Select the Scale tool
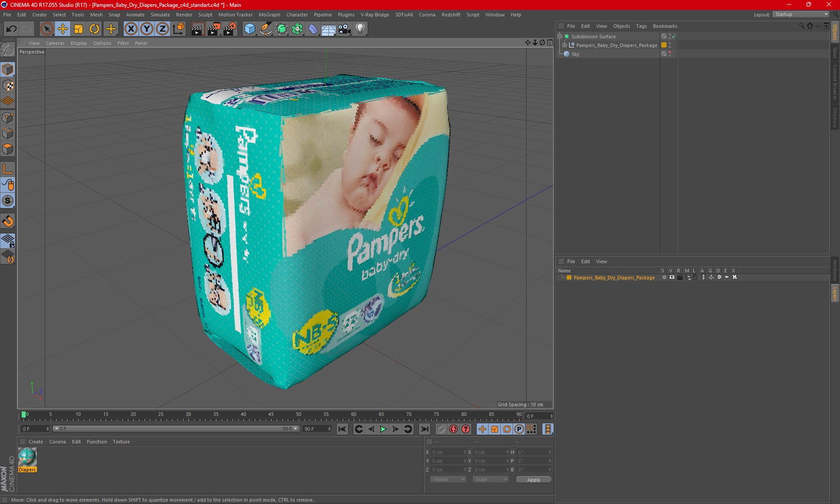This screenshot has width=840, height=504. tap(78, 29)
